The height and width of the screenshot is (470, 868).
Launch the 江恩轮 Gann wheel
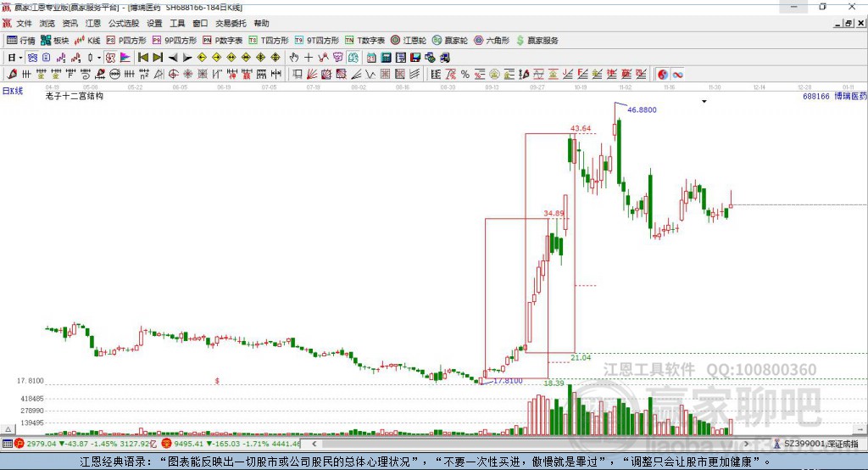pyautogui.click(x=409, y=41)
